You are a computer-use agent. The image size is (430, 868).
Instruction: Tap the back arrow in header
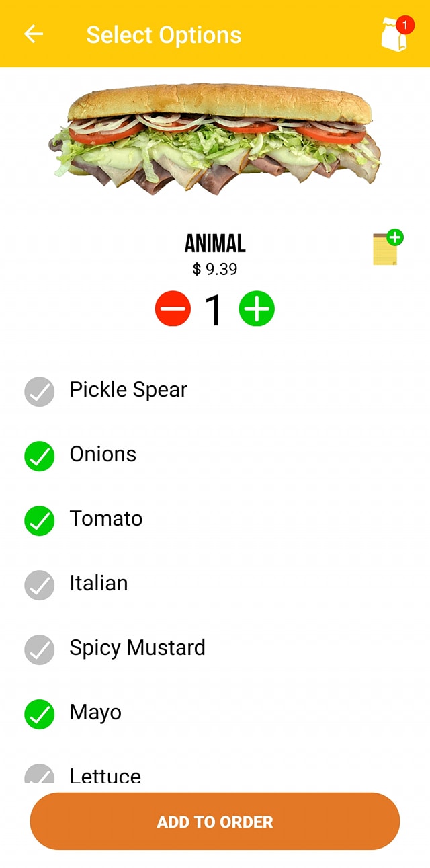tap(34, 34)
